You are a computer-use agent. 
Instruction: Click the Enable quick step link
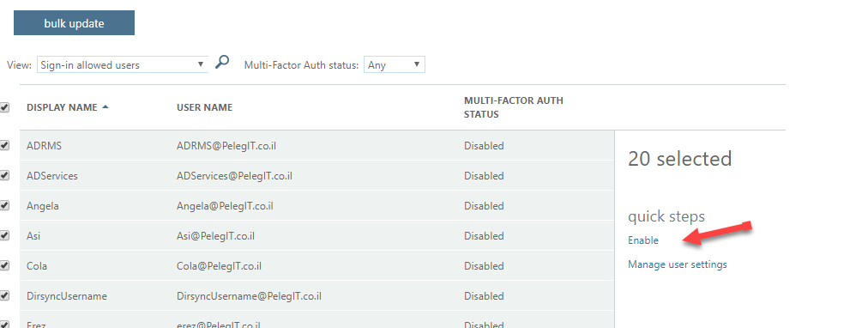pos(643,240)
